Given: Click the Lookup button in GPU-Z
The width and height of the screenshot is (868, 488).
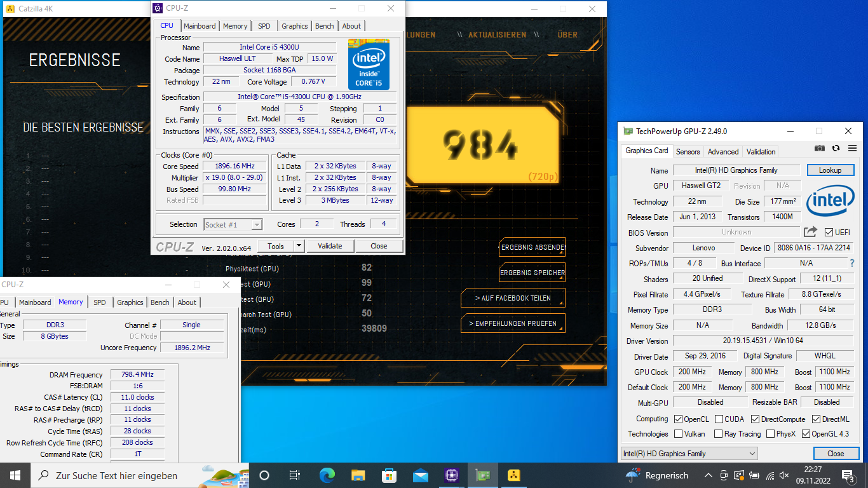Looking at the screenshot, I should [830, 170].
